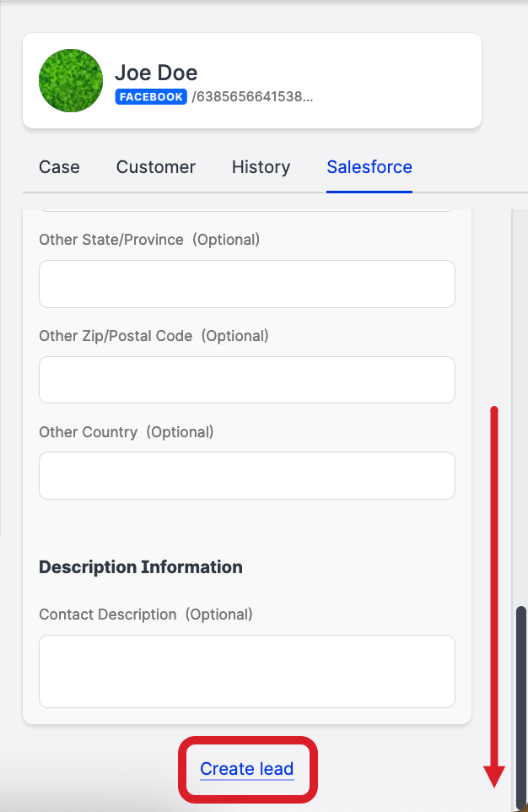The height and width of the screenshot is (812, 528).
Task: Click the Contact Description text area
Action: (247, 671)
